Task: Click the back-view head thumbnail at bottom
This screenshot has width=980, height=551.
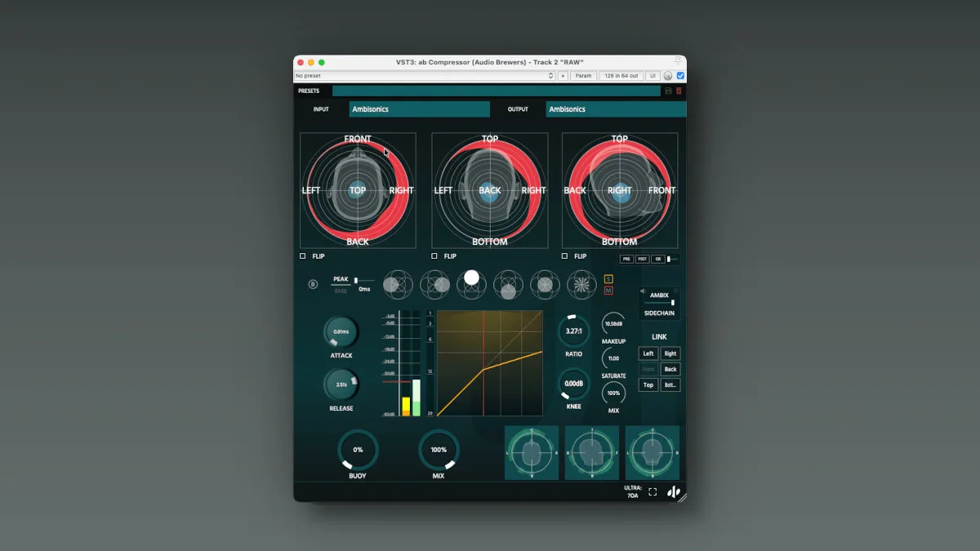Action: tap(653, 453)
